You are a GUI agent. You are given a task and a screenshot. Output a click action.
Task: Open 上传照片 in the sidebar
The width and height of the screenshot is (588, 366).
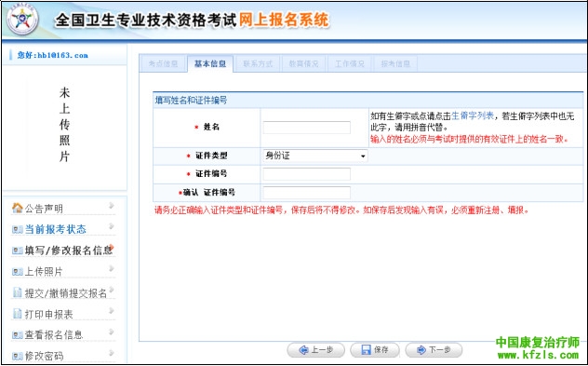(x=44, y=271)
